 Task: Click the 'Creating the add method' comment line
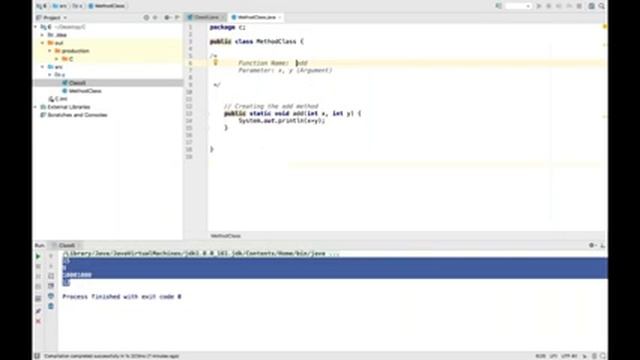(x=271, y=106)
